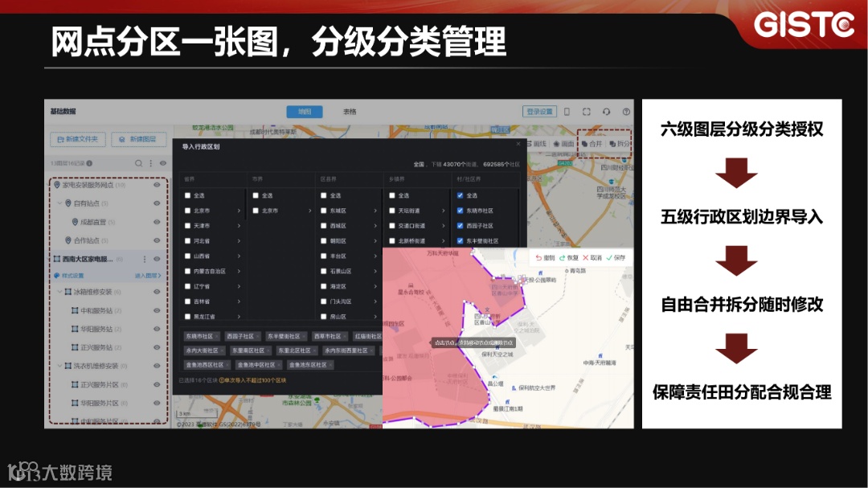Click the mobile device icon in top bar
Image resolution: width=868 pixels, height=488 pixels.
pos(567,111)
